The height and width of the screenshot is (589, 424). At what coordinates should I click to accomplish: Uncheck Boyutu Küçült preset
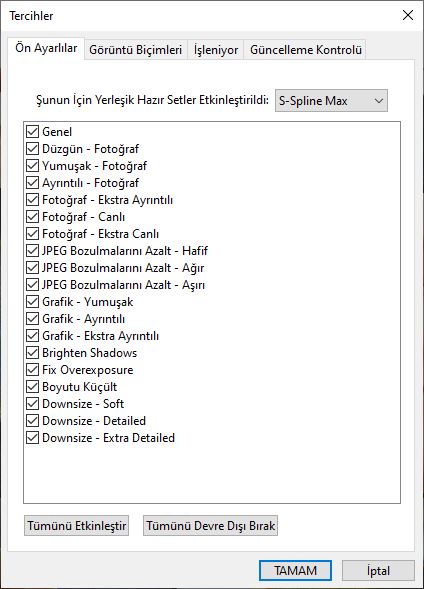33,387
